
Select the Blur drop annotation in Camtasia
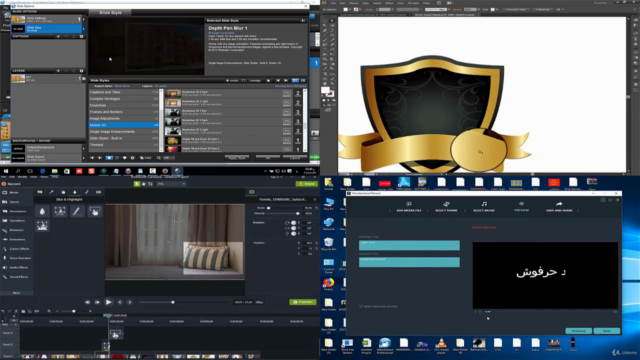(x=42, y=211)
